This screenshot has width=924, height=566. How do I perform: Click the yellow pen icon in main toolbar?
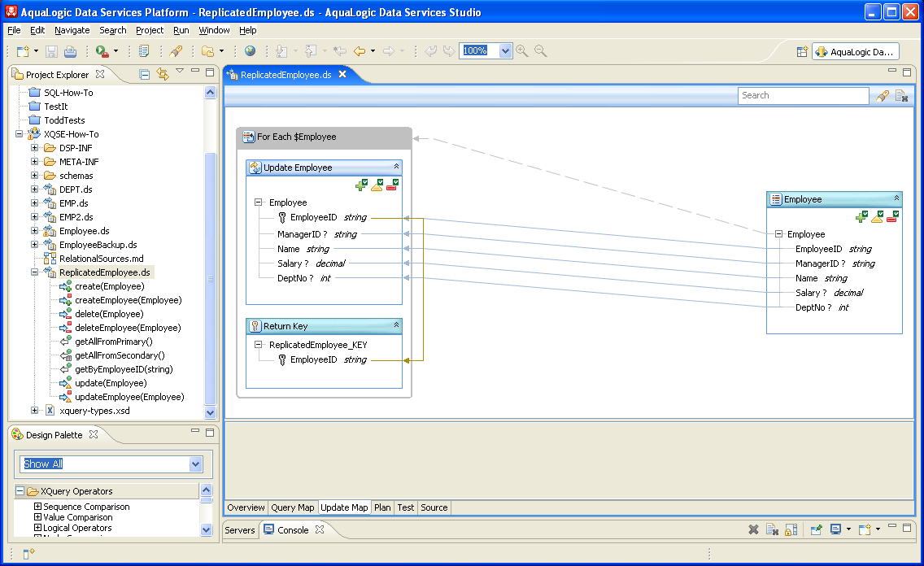[176, 51]
